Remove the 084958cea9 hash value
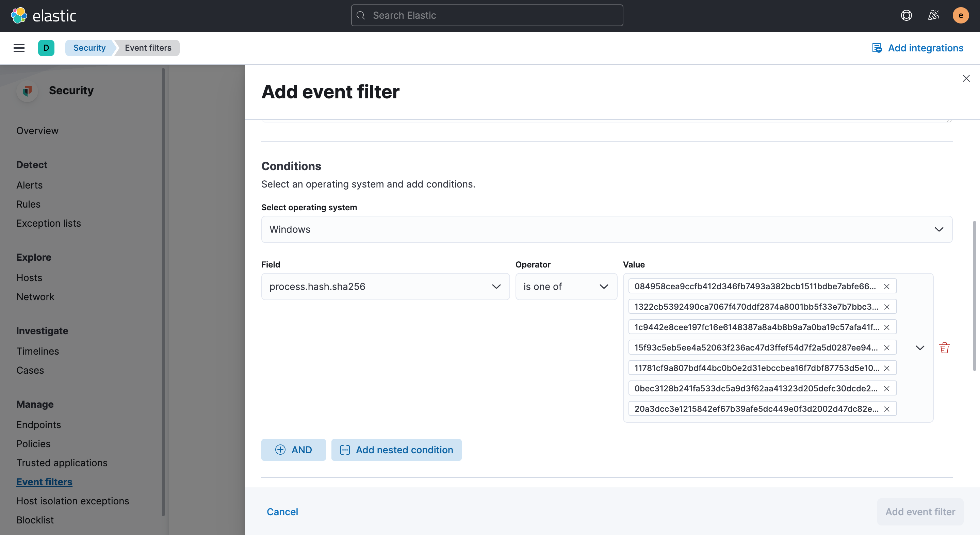The height and width of the screenshot is (535, 980). click(887, 287)
